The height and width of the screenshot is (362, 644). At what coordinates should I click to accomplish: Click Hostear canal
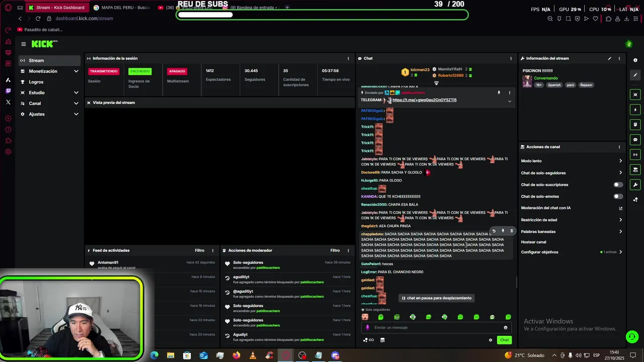(x=533, y=242)
